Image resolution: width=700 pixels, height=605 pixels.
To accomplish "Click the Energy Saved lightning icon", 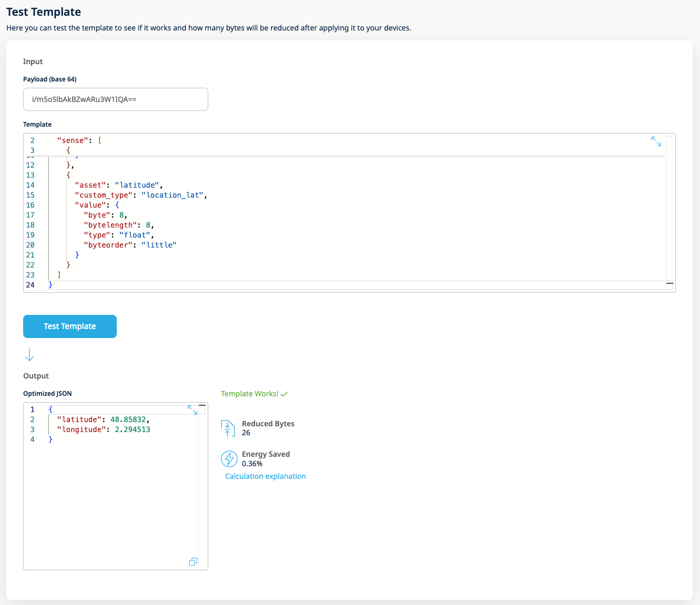I will [x=229, y=459].
